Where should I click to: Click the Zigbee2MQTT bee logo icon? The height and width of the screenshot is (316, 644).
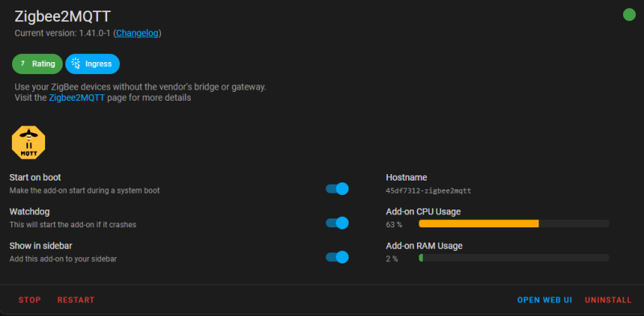click(28, 143)
